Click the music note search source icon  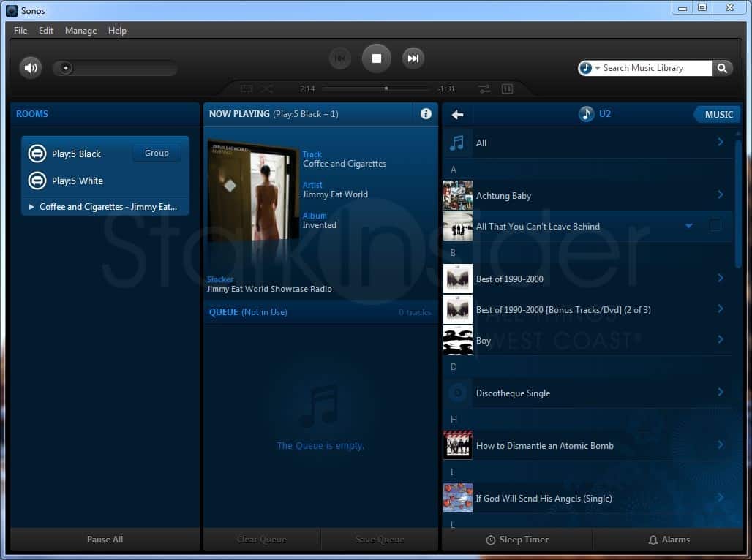pos(586,68)
